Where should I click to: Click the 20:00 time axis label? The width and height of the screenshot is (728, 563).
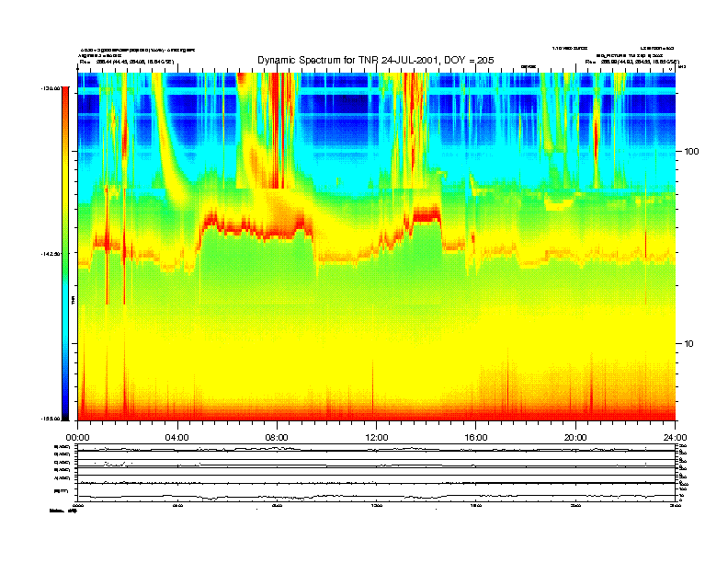pos(575,438)
